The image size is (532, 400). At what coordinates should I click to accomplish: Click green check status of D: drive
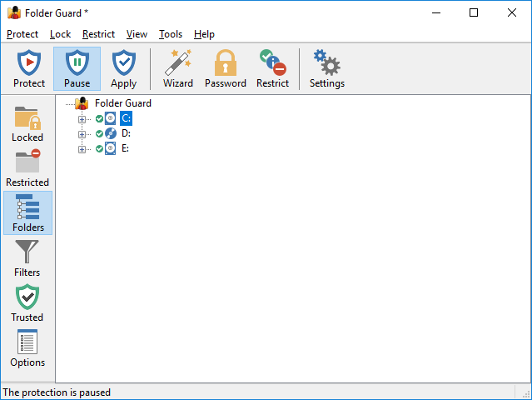[99, 133]
